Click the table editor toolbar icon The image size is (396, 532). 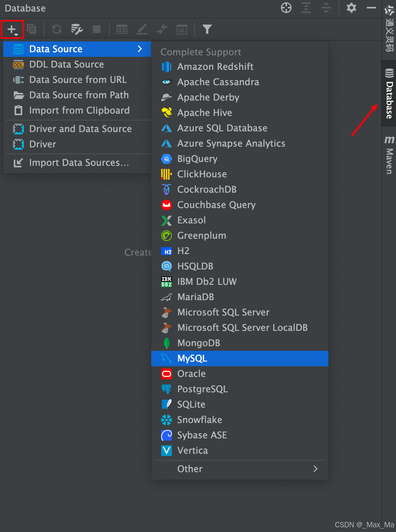coord(122,29)
